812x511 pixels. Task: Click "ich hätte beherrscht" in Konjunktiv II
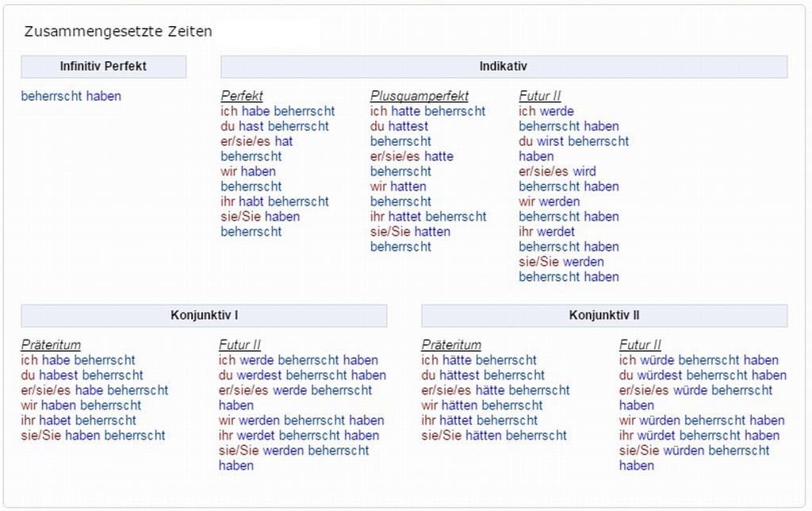coord(479,360)
